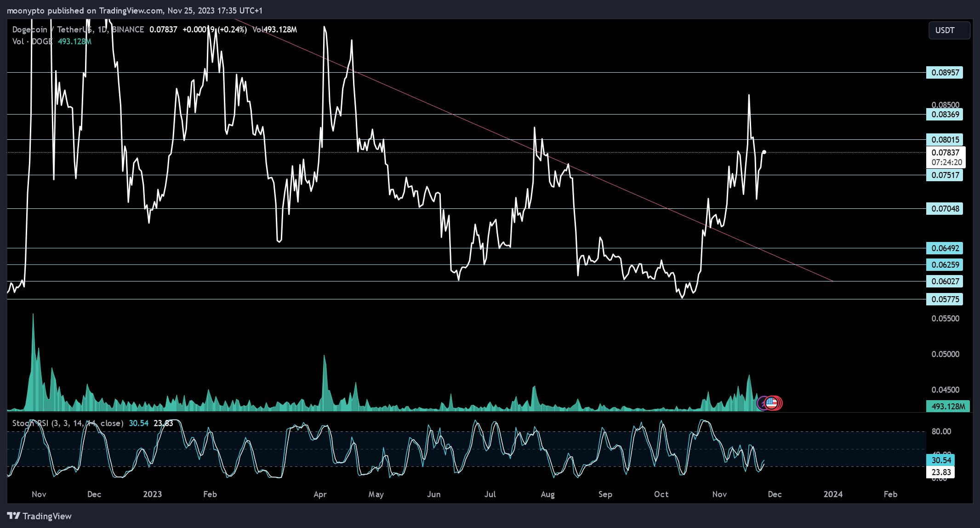Click the Dec label right of Nov 2023
Image resolution: width=980 pixels, height=528 pixels.
[775, 494]
